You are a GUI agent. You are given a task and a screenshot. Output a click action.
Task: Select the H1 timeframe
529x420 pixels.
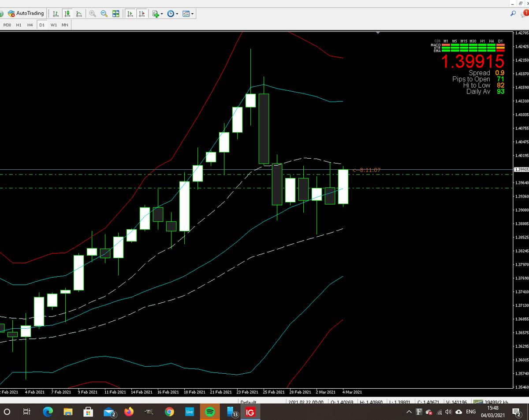[19, 25]
